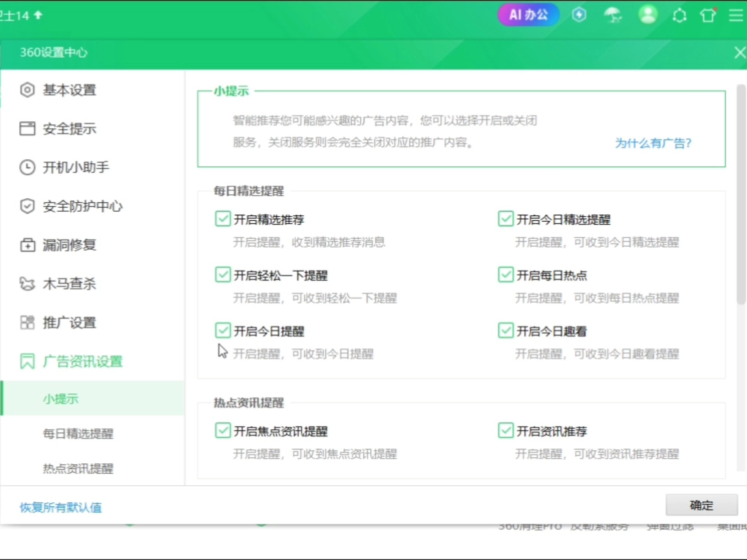Click the 热点资讯提醒 group heading

click(249, 402)
